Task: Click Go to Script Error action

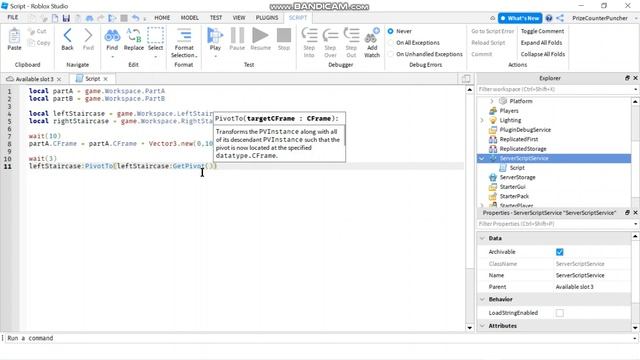Action: [493, 31]
